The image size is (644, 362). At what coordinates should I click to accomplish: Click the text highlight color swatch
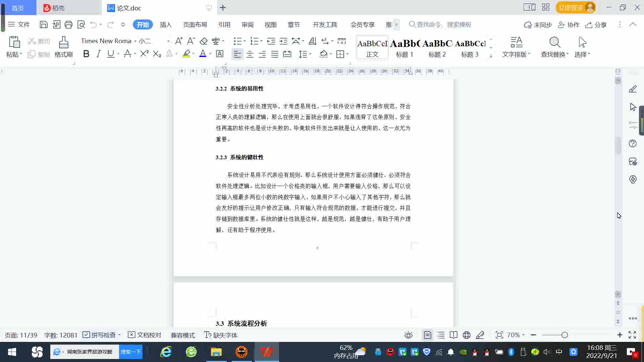[x=186, y=54]
